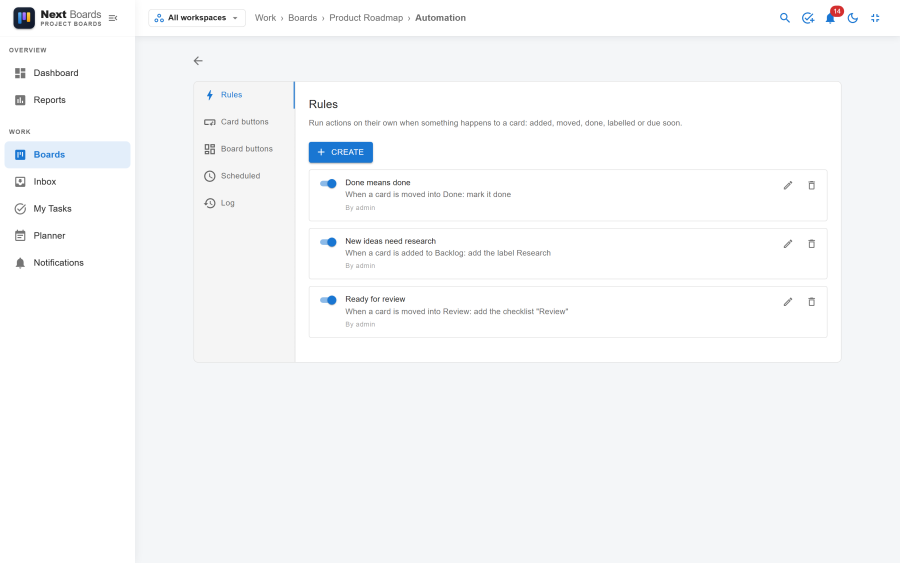Switch to dark mode moon icon

click(853, 18)
